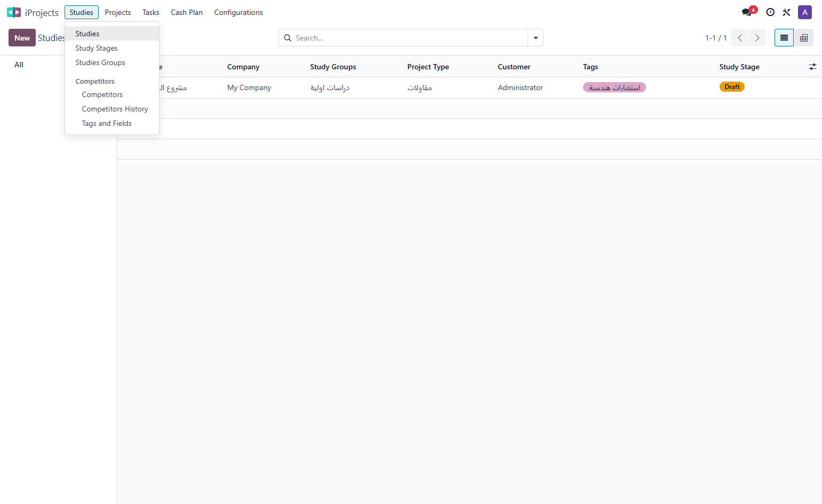Image resolution: width=822 pixels, height=504 pixels.
Task: Click the دراسات اولية study group cell
Action: pyautogui.click(x=330, y=87)
